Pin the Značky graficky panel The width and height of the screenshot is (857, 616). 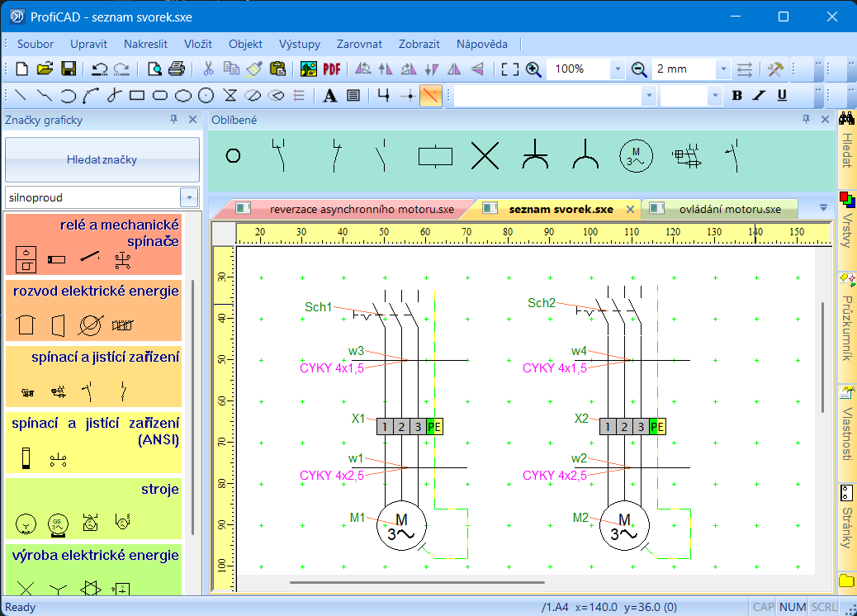(174, 119)
